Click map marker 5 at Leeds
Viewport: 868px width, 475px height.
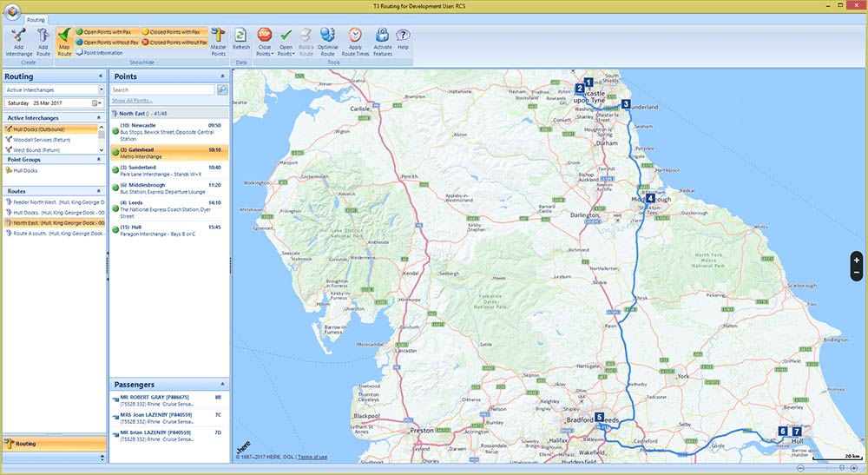click(599, 418)
